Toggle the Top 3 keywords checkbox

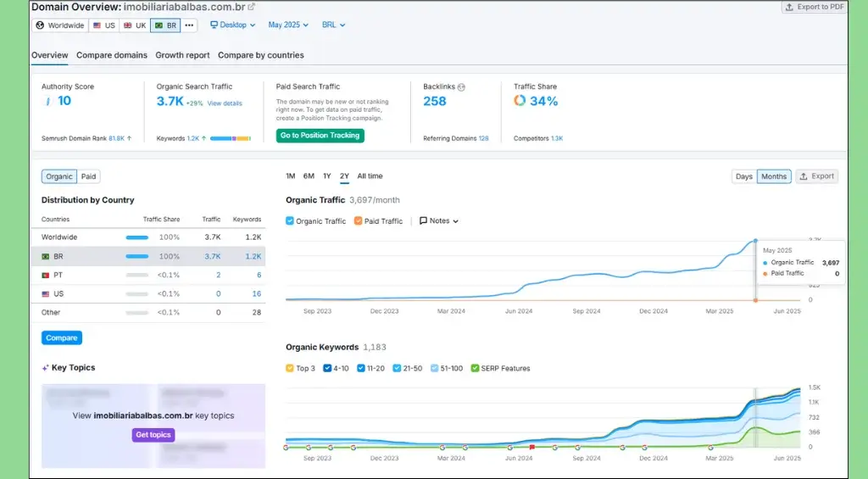coord(290,368)
